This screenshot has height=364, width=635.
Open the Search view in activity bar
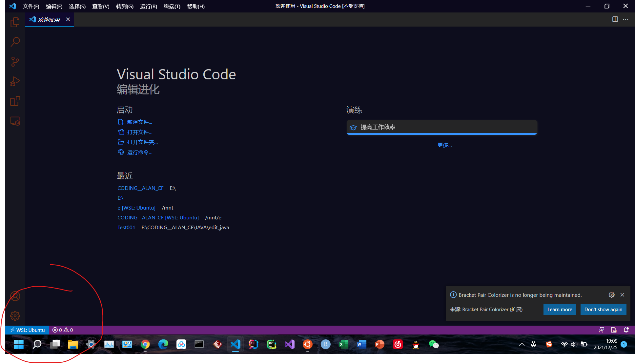[15, 42]
